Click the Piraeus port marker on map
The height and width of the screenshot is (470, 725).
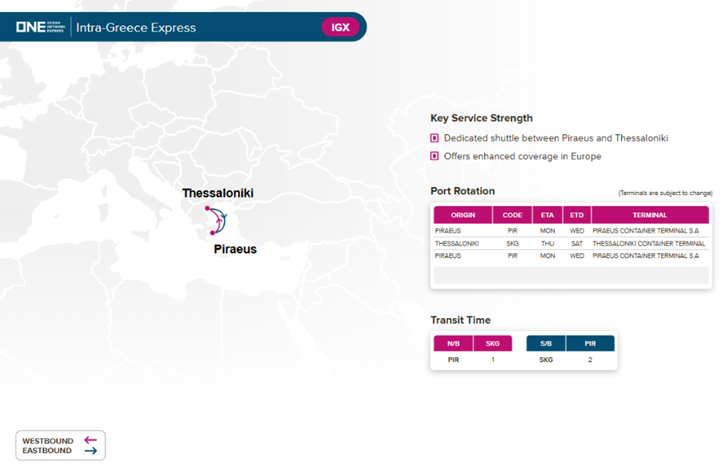tap(213, 233)
